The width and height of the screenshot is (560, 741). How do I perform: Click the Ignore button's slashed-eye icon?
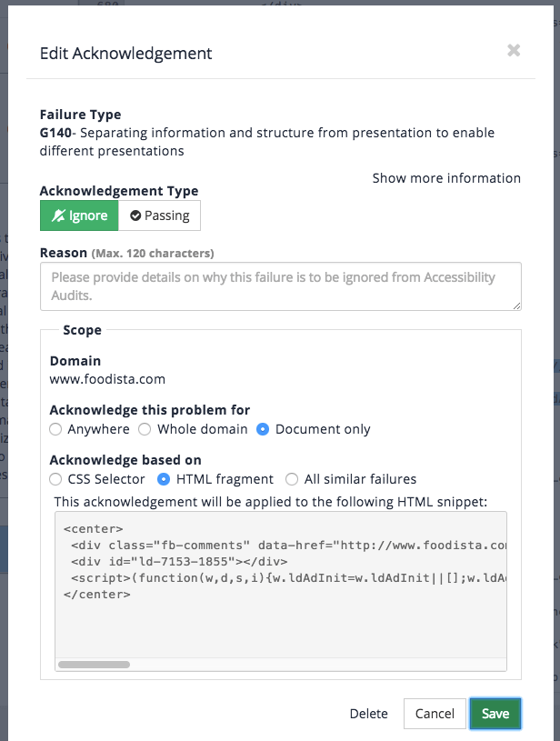click(60, 215)
